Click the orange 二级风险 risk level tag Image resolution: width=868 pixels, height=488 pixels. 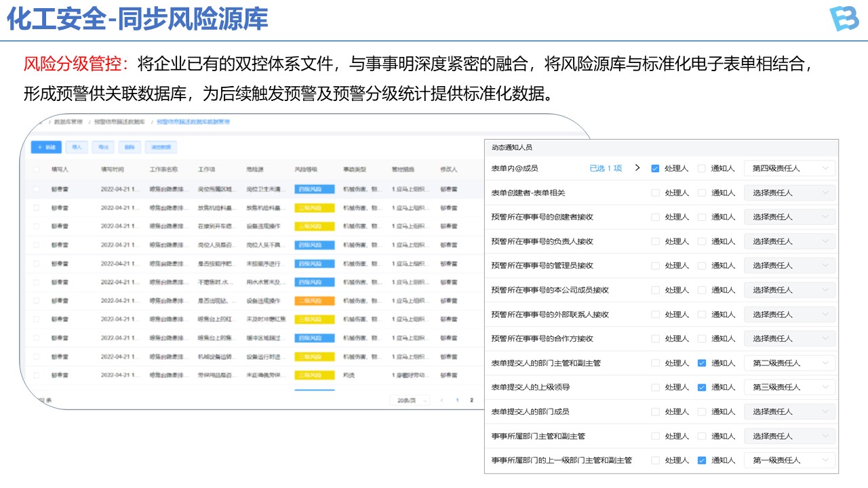coord(314,300)
